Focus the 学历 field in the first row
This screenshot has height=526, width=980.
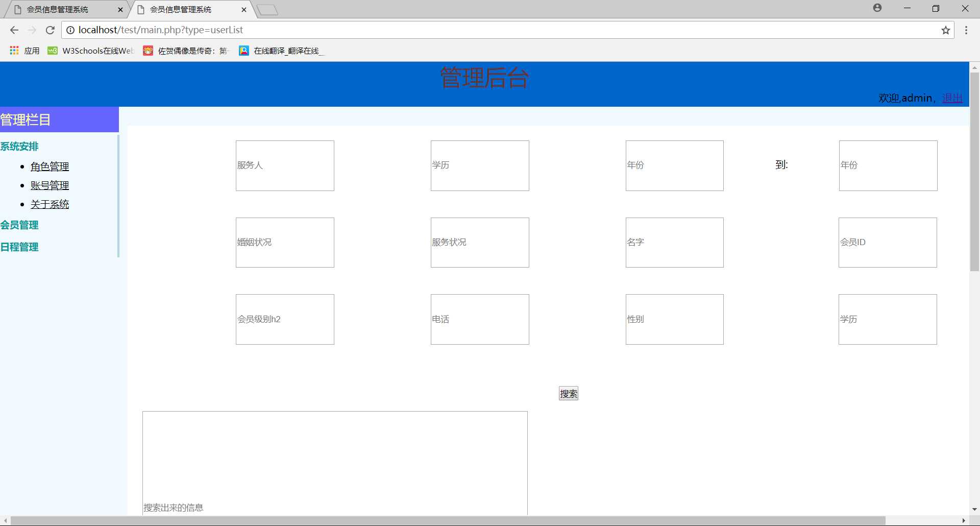[x=480, y=165]
